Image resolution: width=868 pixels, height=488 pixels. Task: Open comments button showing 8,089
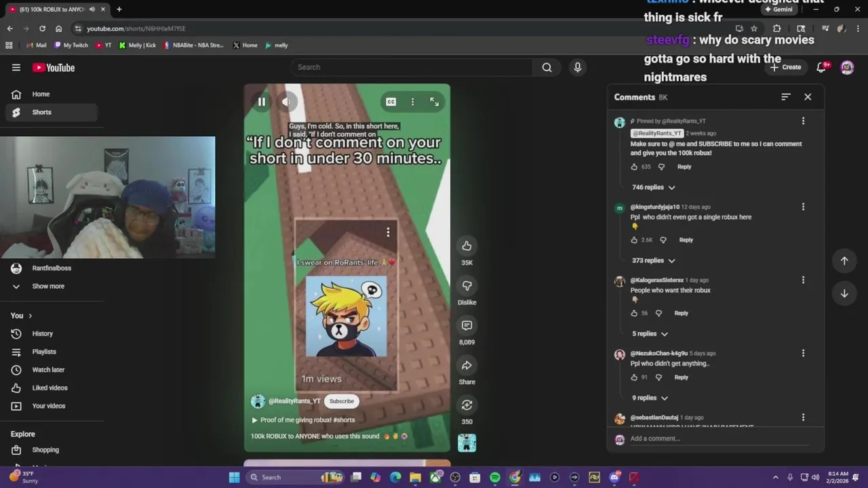(467, 325)
